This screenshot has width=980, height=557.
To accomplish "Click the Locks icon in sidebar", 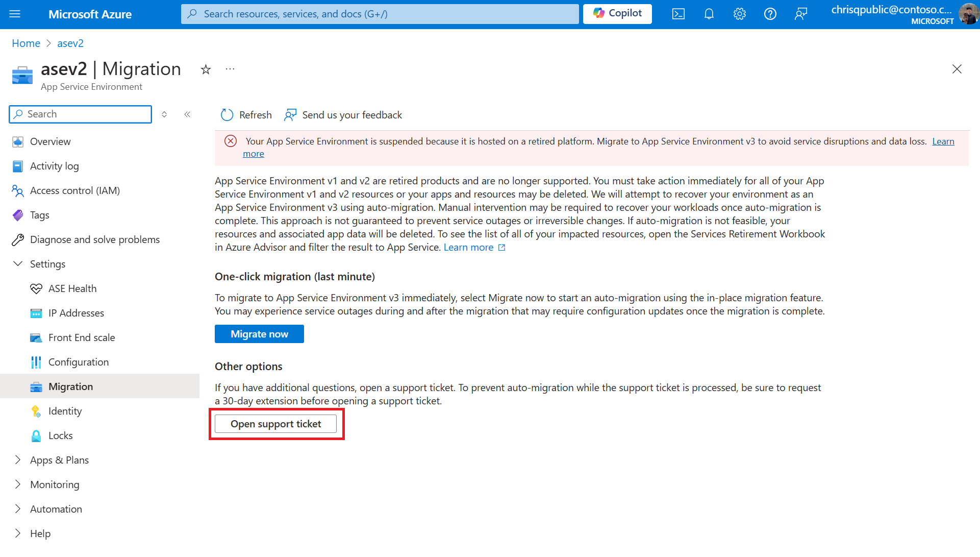I will coord(36,435).
